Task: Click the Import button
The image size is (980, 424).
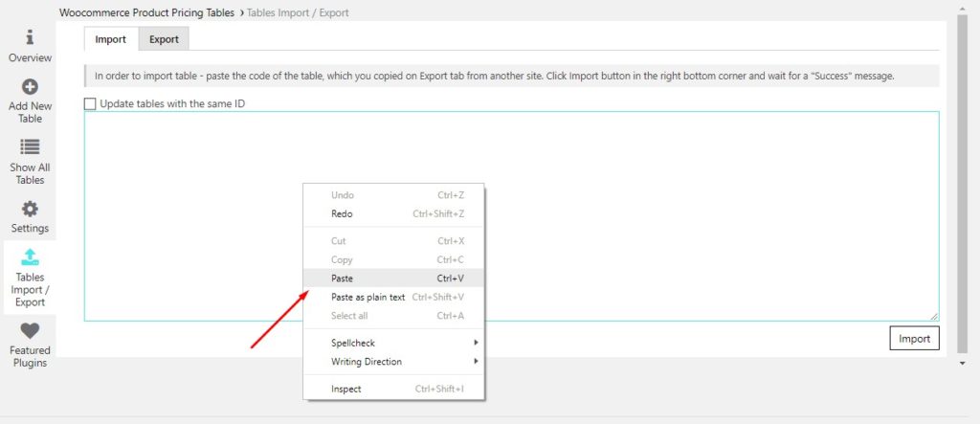Action: (914, 338)
